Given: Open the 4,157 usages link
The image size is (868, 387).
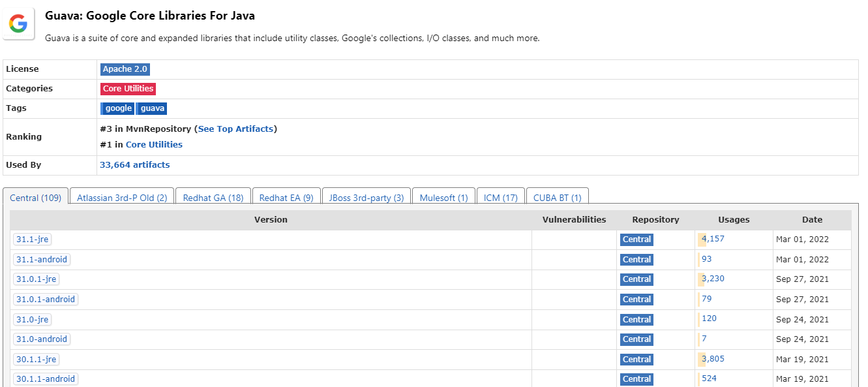Looking at the screenshot, I should point(713,239).
